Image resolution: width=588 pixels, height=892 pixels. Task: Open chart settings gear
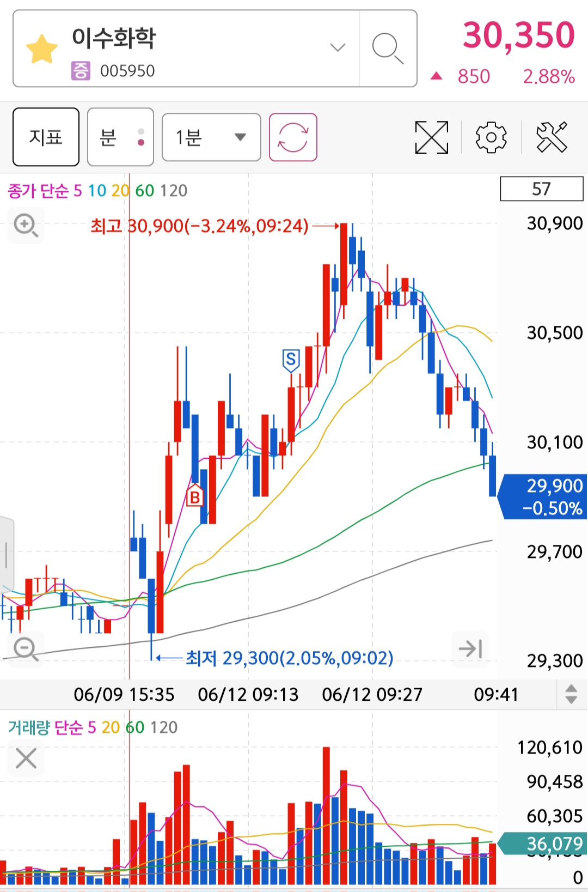491,137
